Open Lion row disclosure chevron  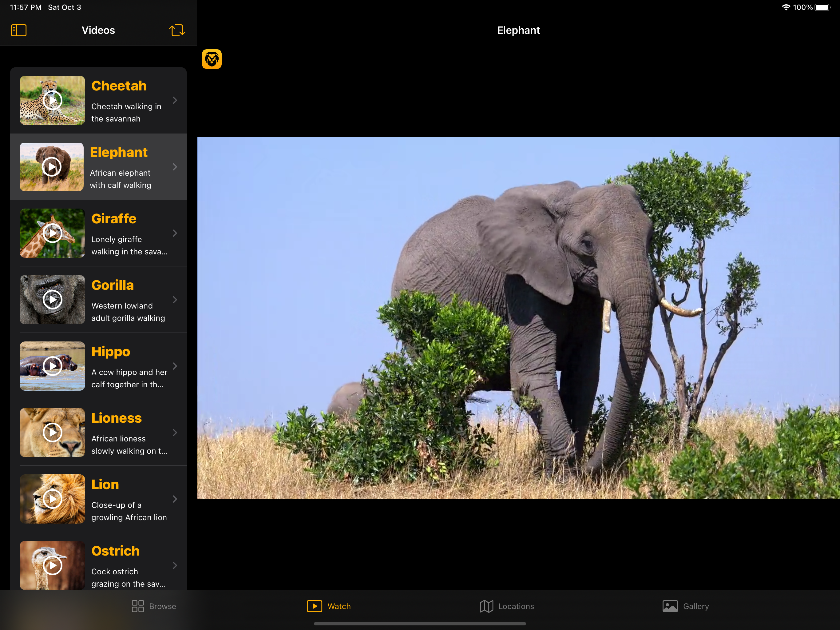(x=175, y=499)
